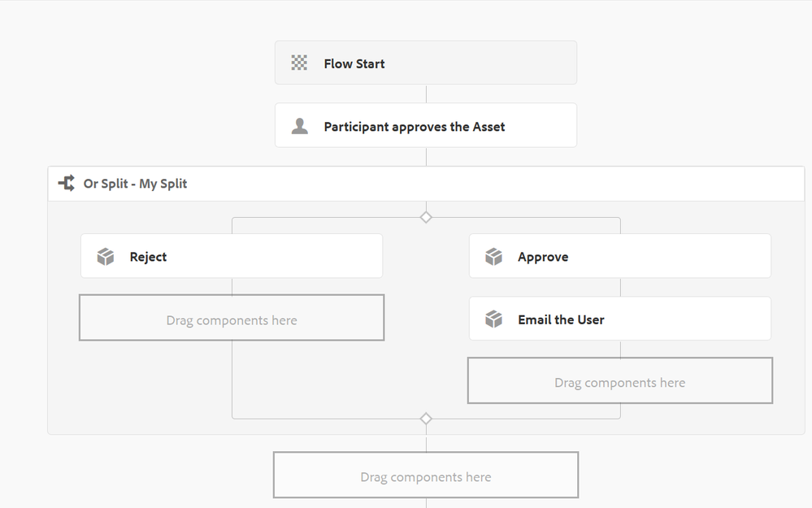Image resolution: width=812 pixels, height=508 pixels.
Task: Select the Or Split - My Split header
Action: pyautogui.click(x=426, y=184)
